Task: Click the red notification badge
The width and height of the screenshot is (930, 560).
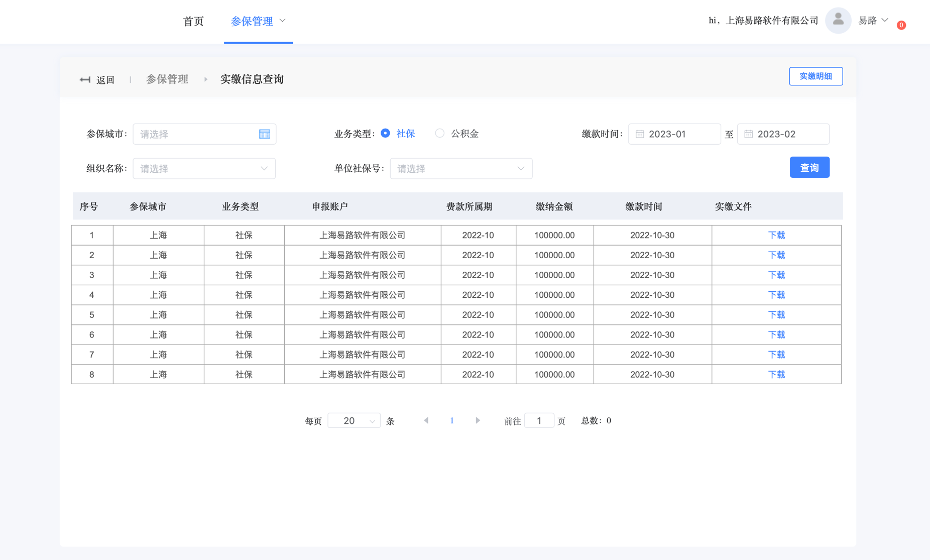Action: tap(901, 25)
